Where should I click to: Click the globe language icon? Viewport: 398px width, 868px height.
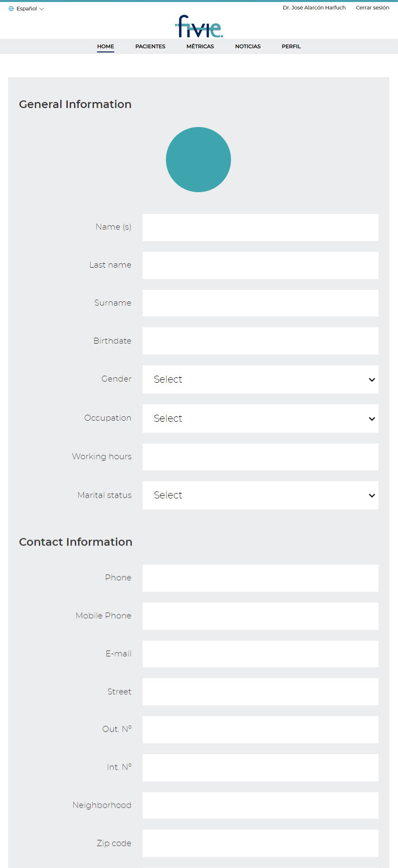pos(11,9)
